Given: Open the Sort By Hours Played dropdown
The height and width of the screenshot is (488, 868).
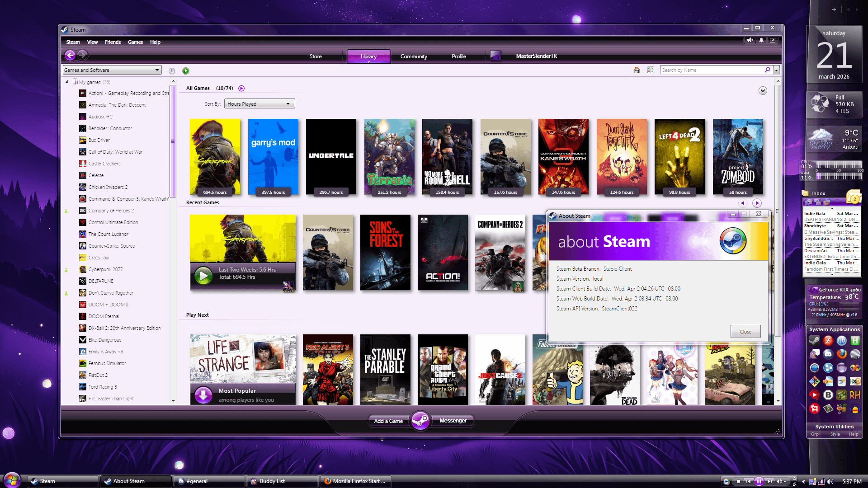Looking at the screenshot, I should (259, 104).
